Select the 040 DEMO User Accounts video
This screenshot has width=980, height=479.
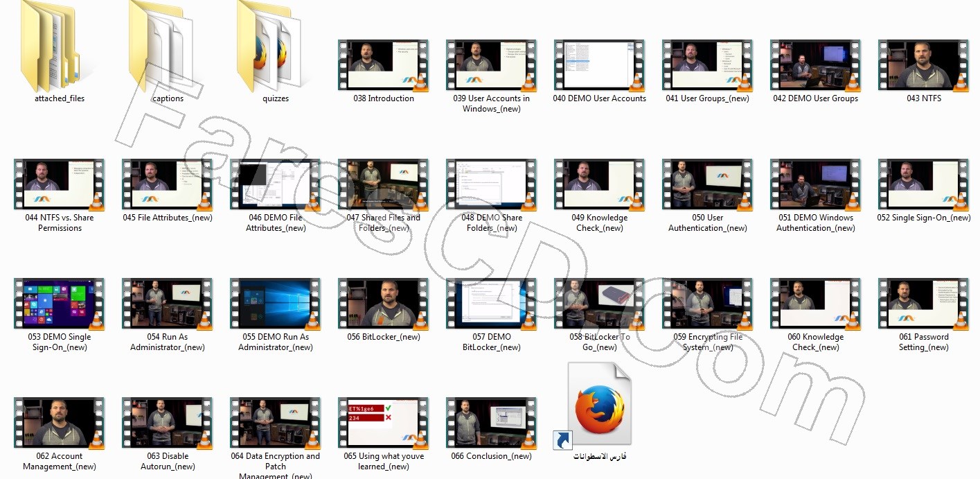point(600,65)
